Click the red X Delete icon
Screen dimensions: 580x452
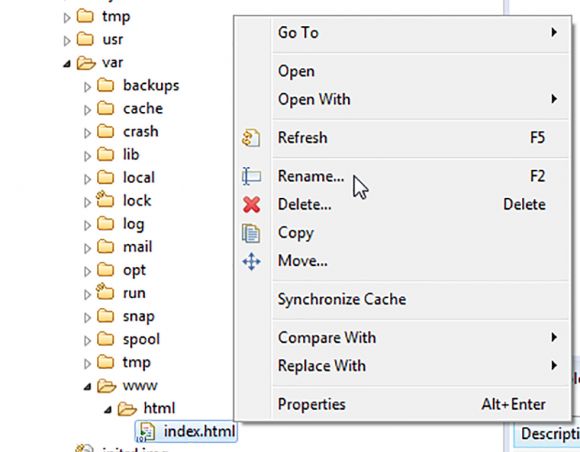[x=252, y=205]
